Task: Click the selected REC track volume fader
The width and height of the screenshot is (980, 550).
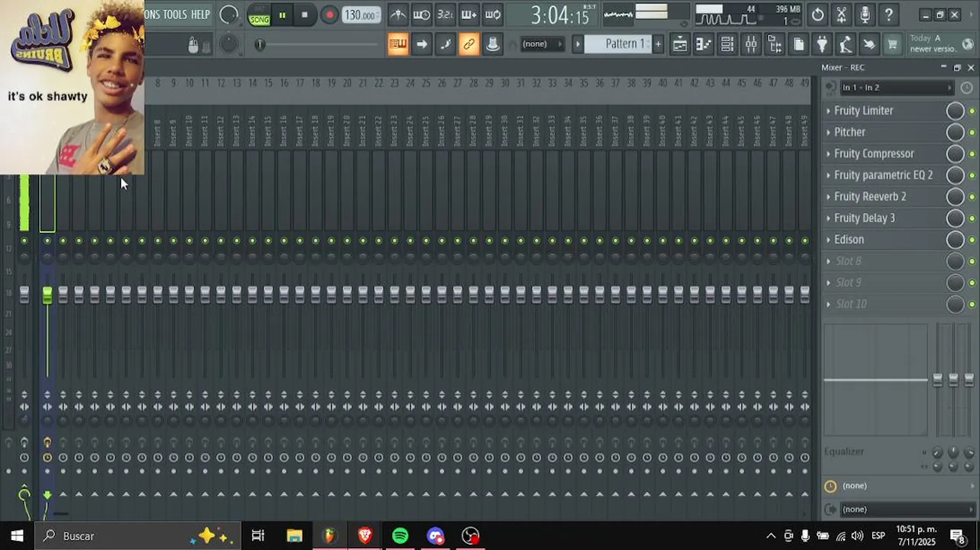Action: 47,295
